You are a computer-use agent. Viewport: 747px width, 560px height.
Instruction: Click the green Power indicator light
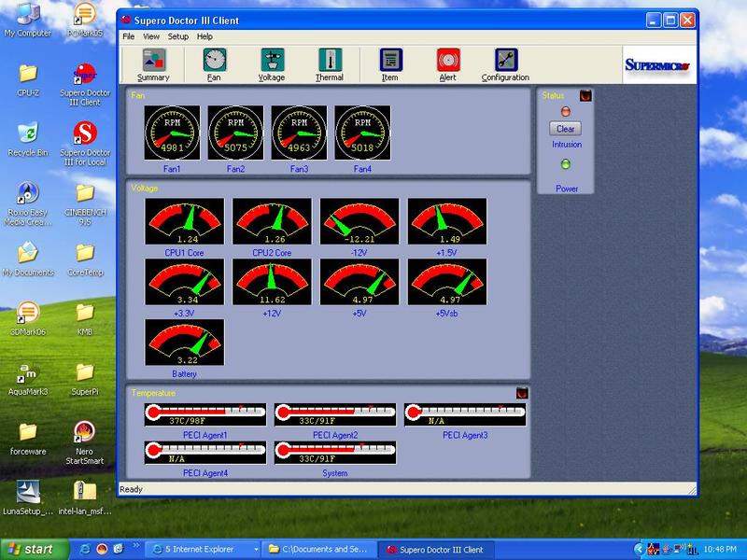coord(566,165)
